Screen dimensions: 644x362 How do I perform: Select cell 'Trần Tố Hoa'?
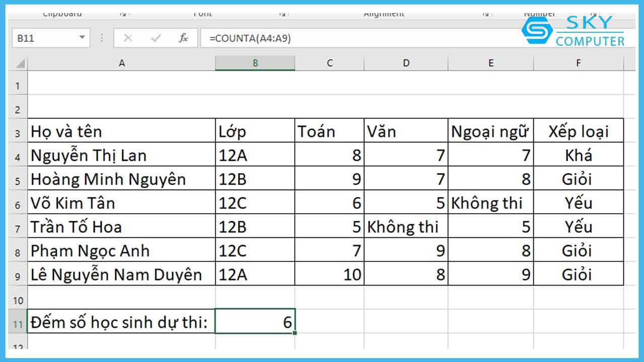point(121,226)
